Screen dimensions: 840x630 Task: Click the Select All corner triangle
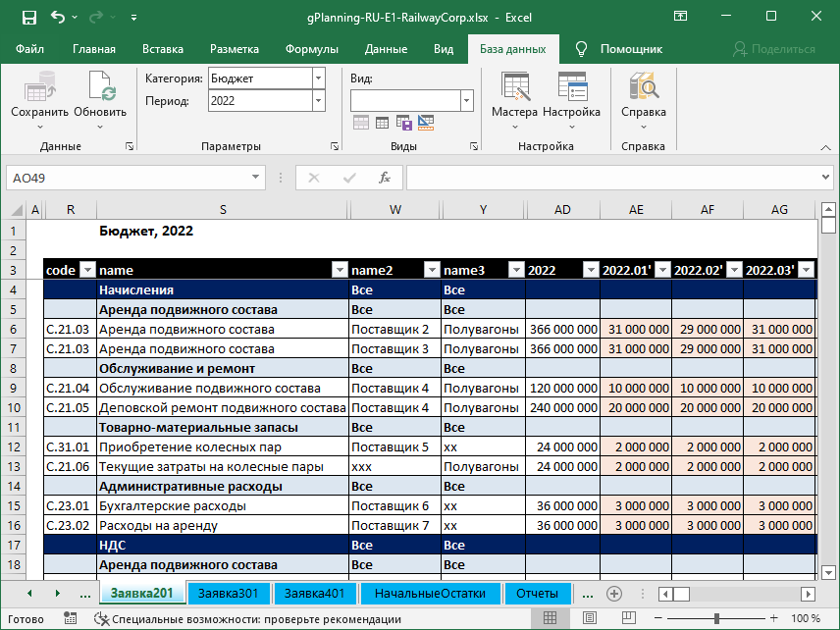[x=17, y=209]
